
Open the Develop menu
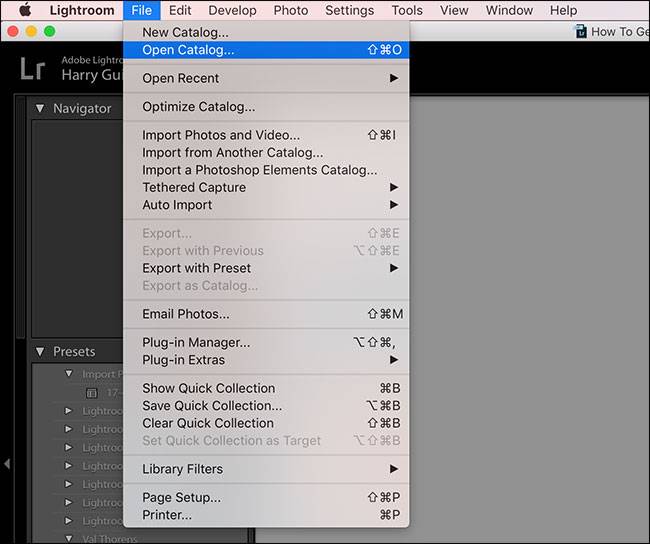pos(232,10)
